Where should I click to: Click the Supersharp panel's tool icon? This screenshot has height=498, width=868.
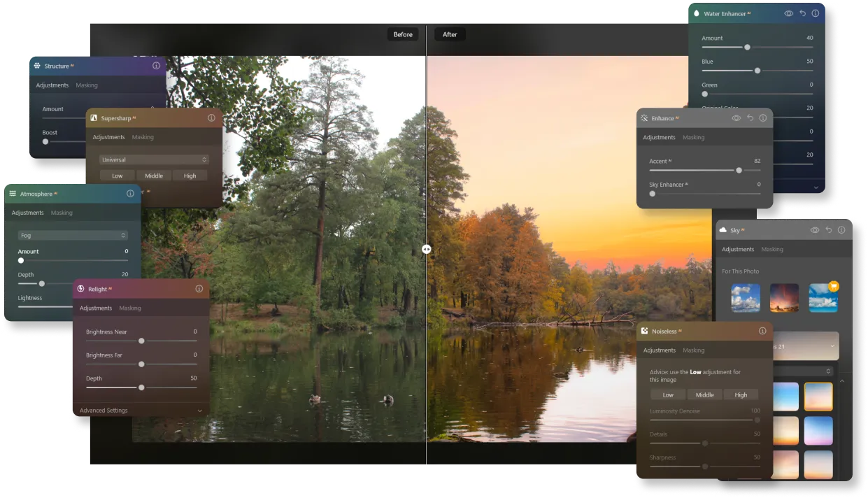[x=94, y=118]
